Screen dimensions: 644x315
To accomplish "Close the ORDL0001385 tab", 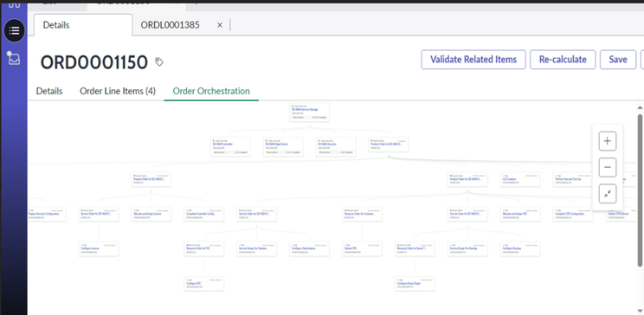I will 220,25.
